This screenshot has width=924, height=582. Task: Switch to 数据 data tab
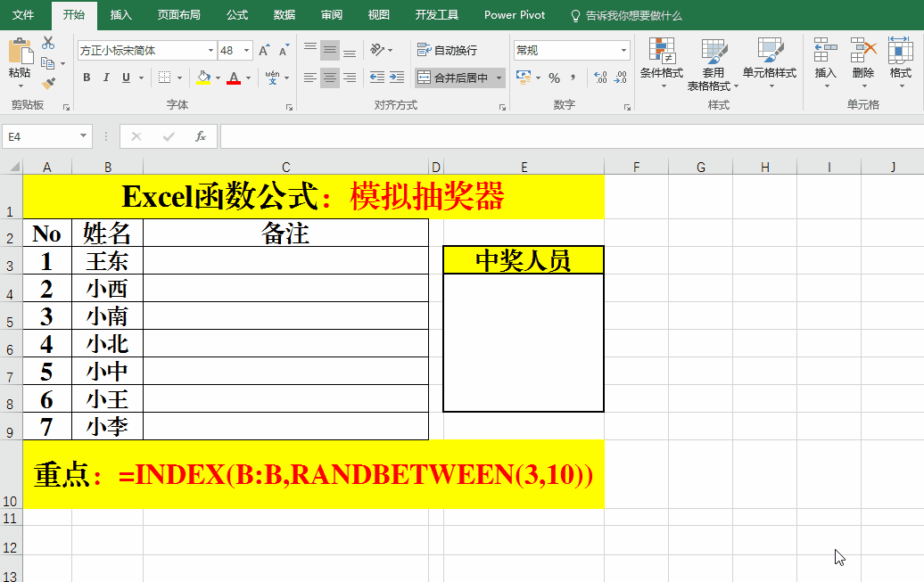point(284,15)
